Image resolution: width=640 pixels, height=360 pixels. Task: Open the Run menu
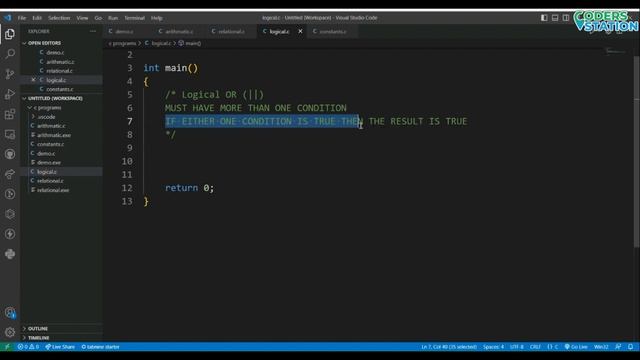113,18
